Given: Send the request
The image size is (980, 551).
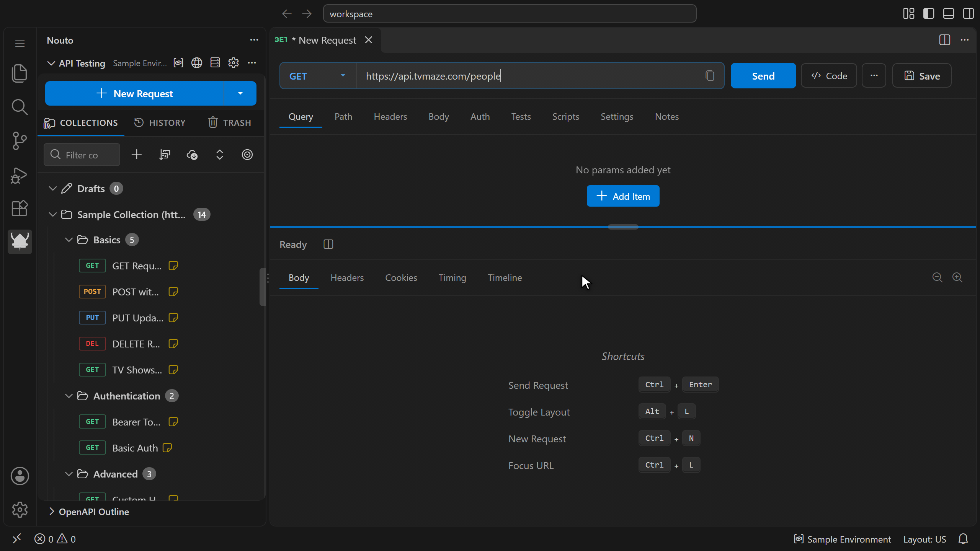Looking at the screenshot, I should (x=763, y=76).
